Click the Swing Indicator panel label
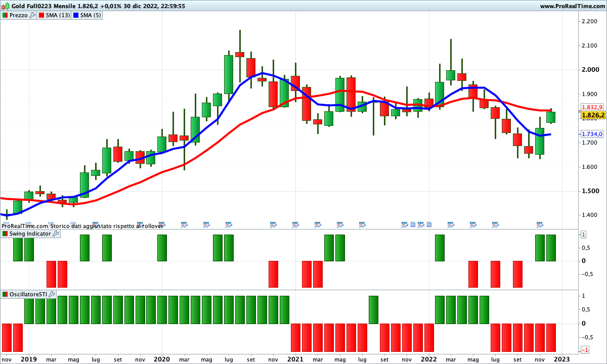Image resolution: width=607 pixels, height=364 pixels. point(30,234)
